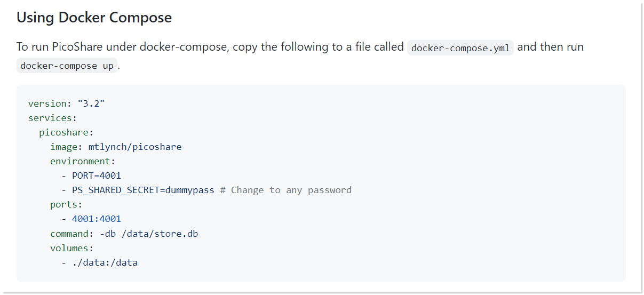The width and height of the screenshot is (644, 295).
Task: Click the version "3.2" line
Action: coord(66,103)
